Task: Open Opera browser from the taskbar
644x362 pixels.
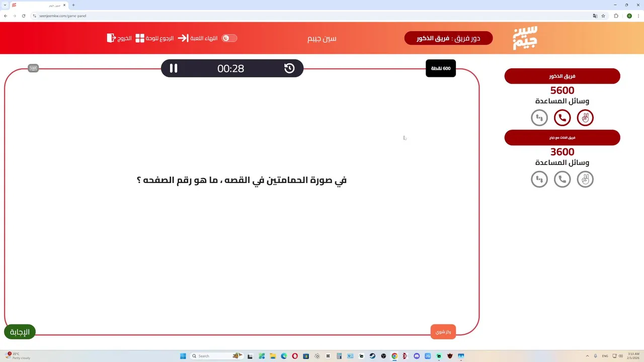Action: point(295,356)
